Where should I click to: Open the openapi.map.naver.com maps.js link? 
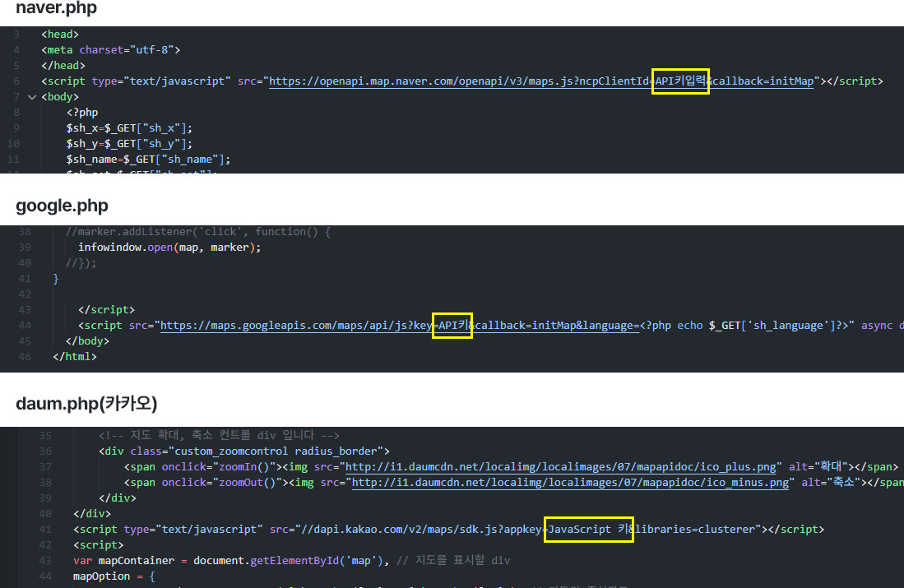click(x=541, y=81)
